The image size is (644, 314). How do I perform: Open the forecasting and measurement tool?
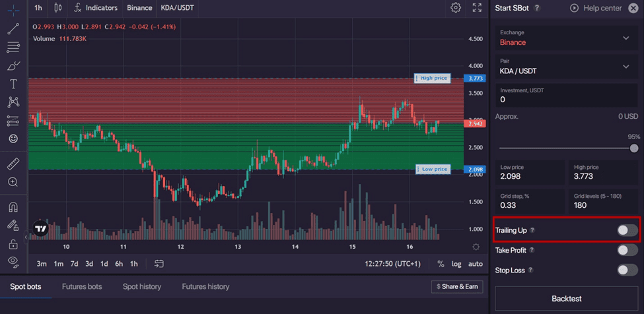tap(13, 121)
